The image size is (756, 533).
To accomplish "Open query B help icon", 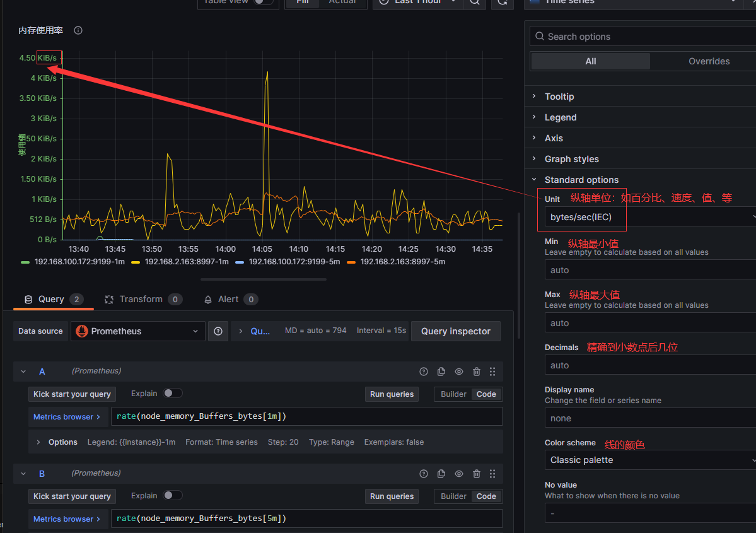I will (x=424, y=474).
